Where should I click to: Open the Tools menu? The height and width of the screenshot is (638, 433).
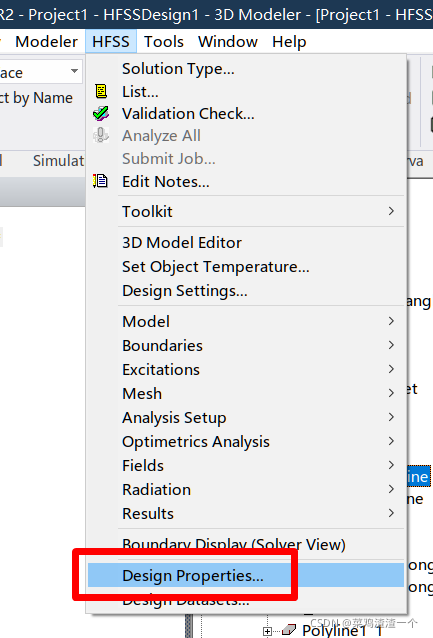(164, 42)
